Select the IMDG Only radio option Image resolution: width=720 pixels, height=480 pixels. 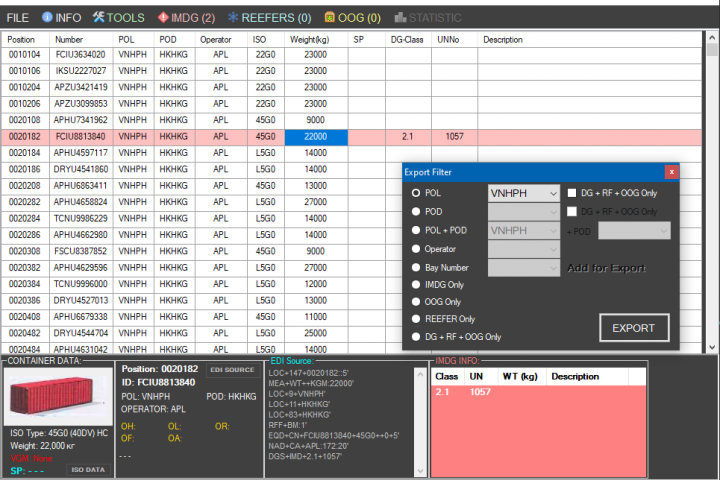point(416,285)
